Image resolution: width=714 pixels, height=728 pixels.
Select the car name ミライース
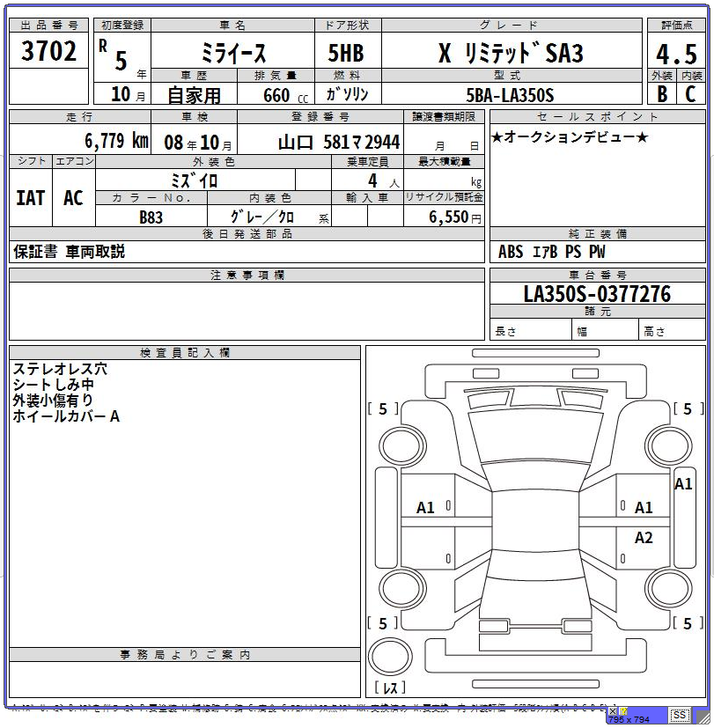click(233, 53)
